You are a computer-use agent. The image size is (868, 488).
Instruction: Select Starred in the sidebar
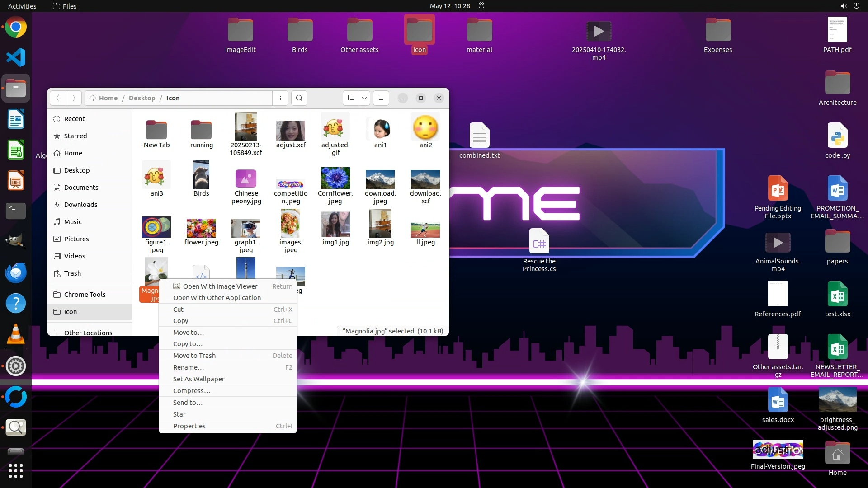pos(75,136)
